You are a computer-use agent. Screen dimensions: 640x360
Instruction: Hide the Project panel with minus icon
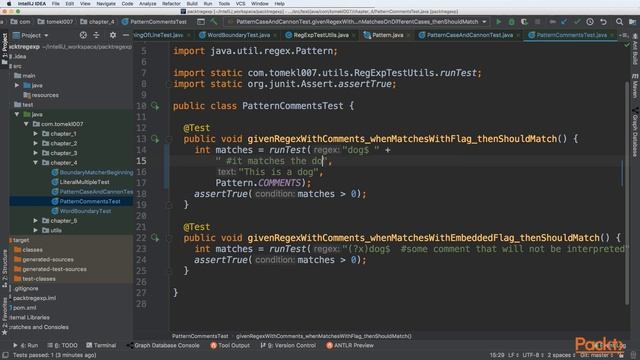(126, 36)
